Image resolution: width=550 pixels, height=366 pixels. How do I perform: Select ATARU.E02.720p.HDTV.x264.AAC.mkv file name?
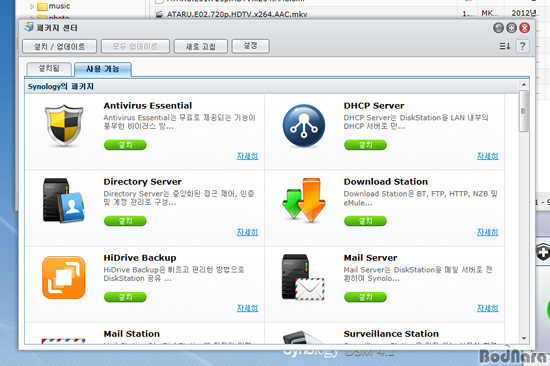point(237,14)
